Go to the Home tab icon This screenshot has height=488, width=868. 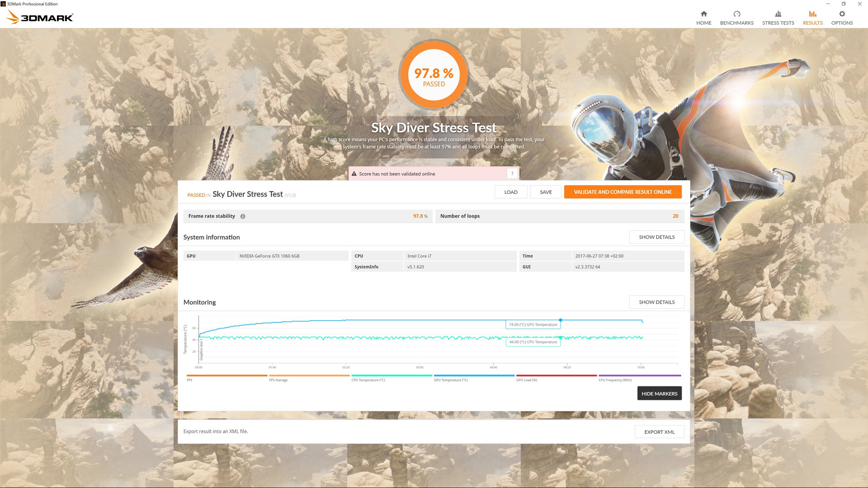coord(703,14)
